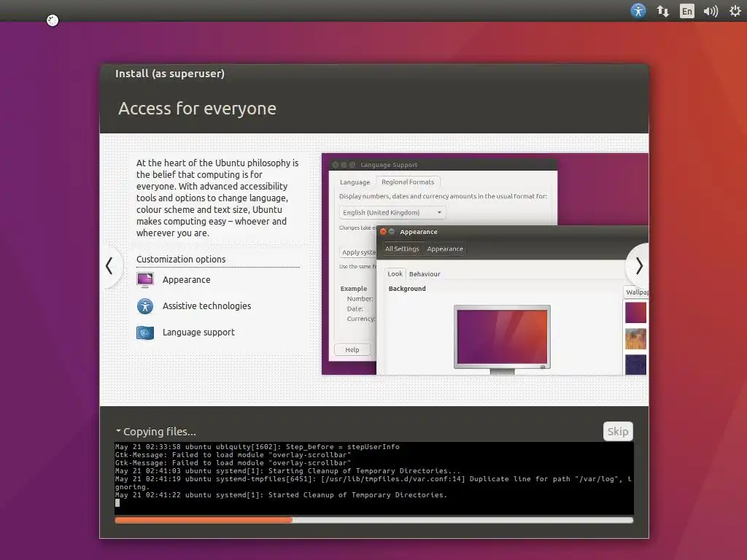Switch to the Language tab
This screenshot has width=747, height=560.
(355, 182)
